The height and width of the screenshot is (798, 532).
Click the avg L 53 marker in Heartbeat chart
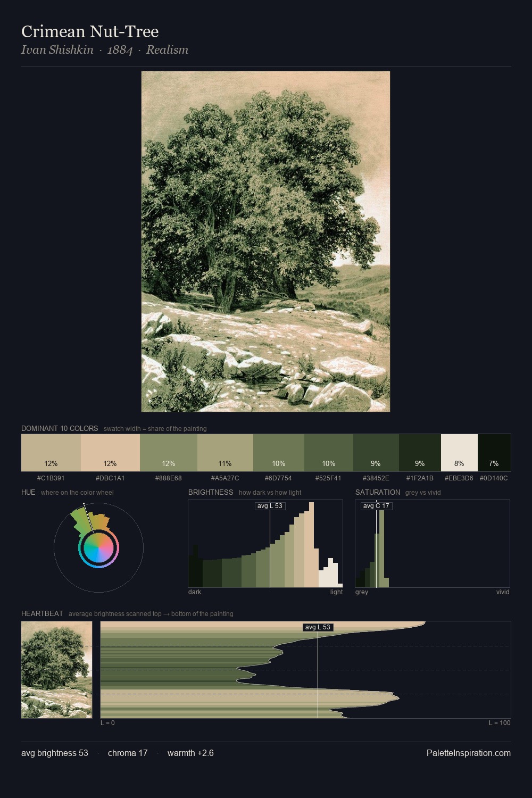click(x=318, y=627)
